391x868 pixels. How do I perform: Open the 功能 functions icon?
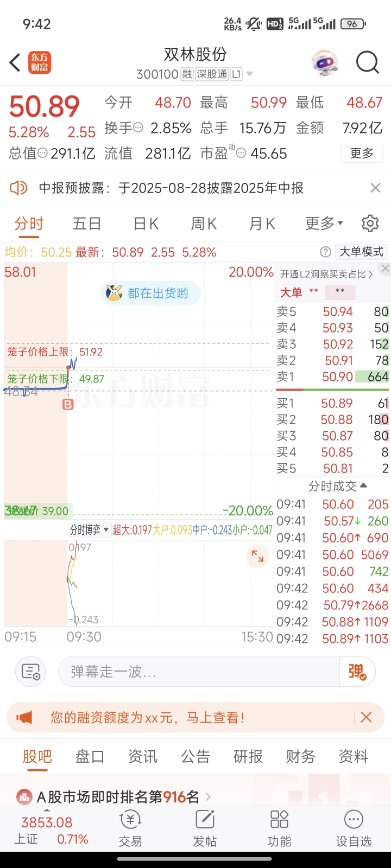(x=279, y=828)
